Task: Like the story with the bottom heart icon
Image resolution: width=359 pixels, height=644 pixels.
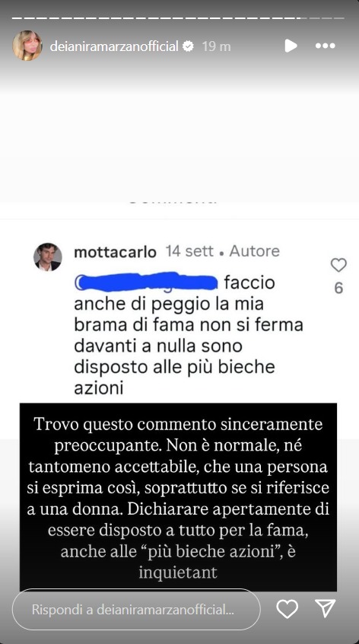Action: click(287, 609)
